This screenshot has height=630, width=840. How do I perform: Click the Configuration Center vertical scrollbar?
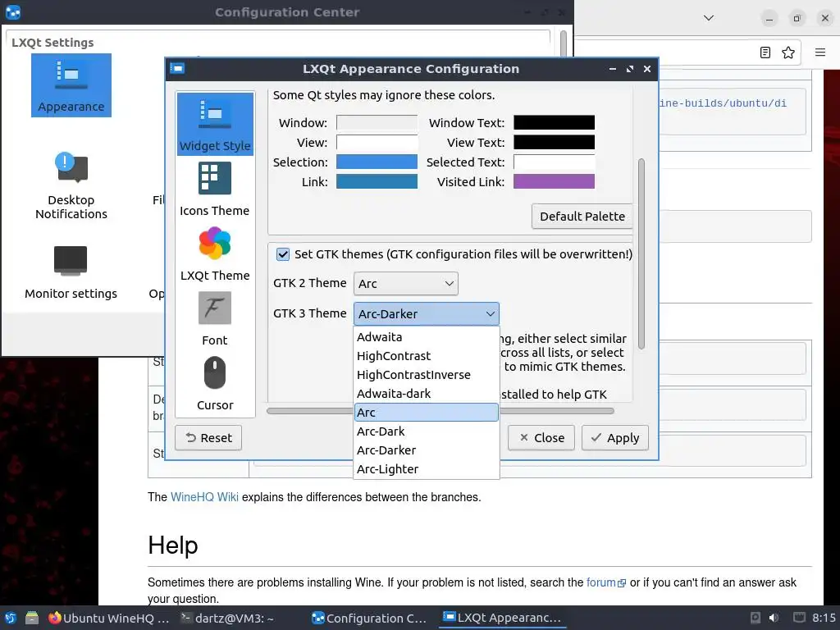coord(563,44)
